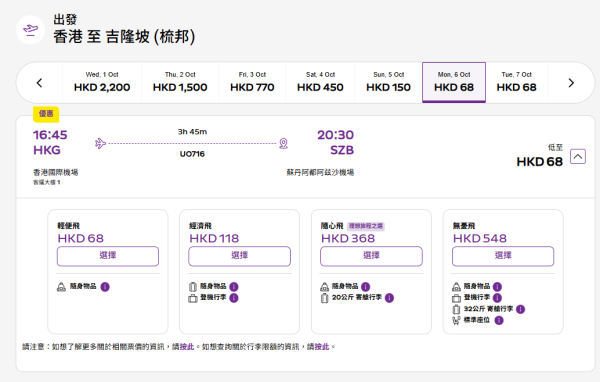Click the seat icon beside 標準座位
This screenshot has height=382, width=600.
[456, 320]
